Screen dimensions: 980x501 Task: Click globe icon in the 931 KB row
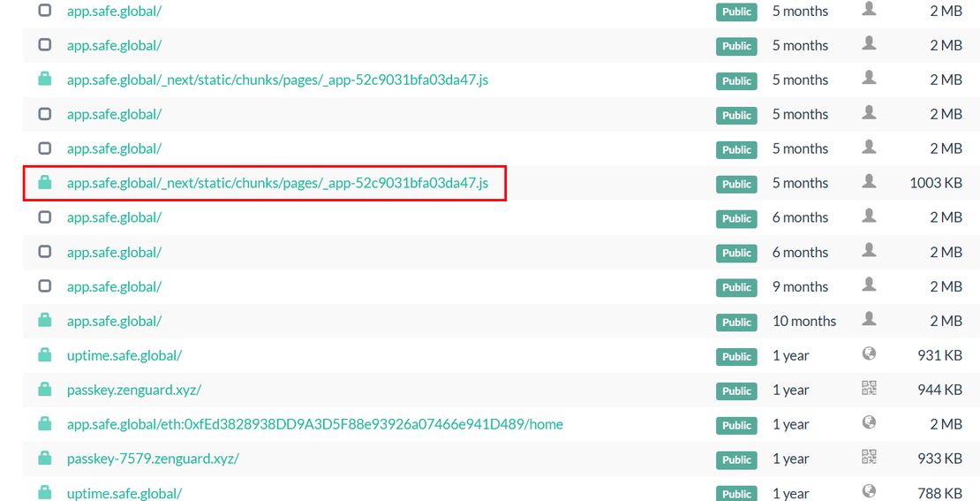click(869, 354)
